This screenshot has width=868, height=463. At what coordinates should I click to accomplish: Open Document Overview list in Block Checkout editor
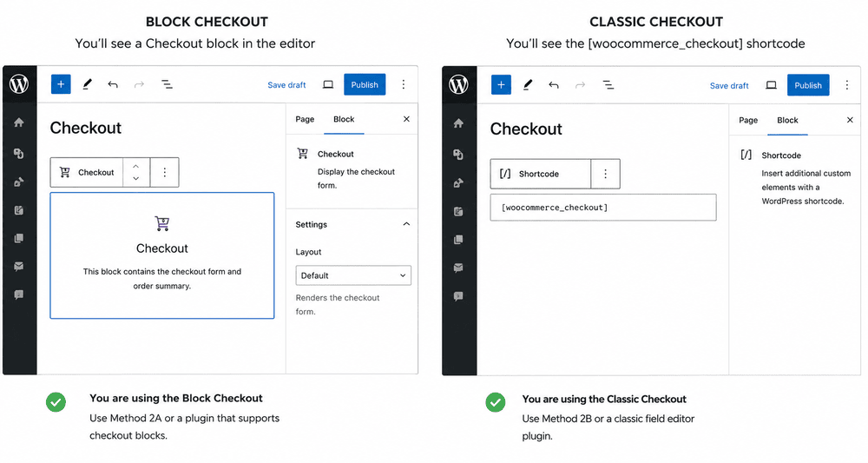tap(167, 85)
